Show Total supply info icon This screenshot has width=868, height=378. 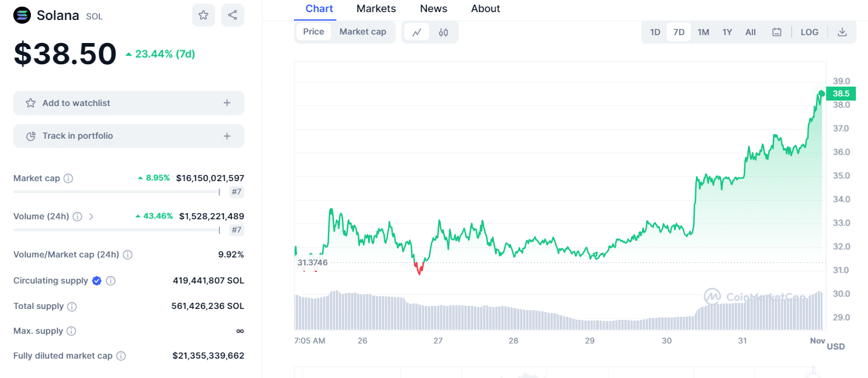click(x=72, y=307)
